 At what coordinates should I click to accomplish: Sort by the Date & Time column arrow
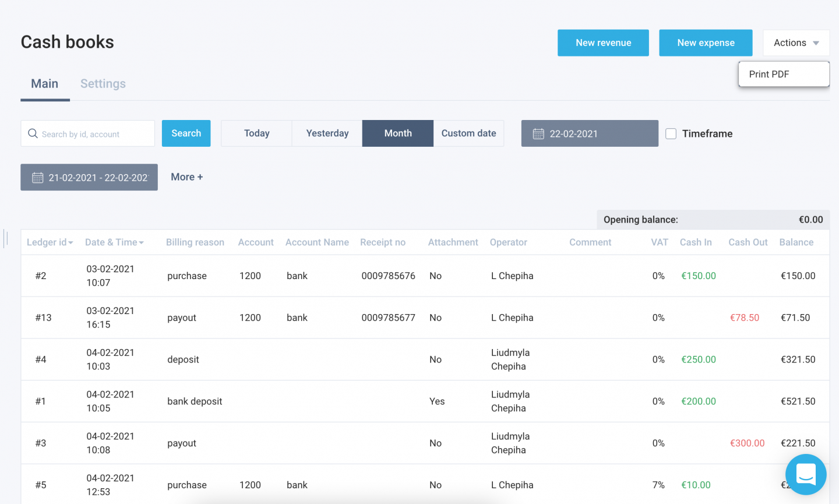[141, 242]
